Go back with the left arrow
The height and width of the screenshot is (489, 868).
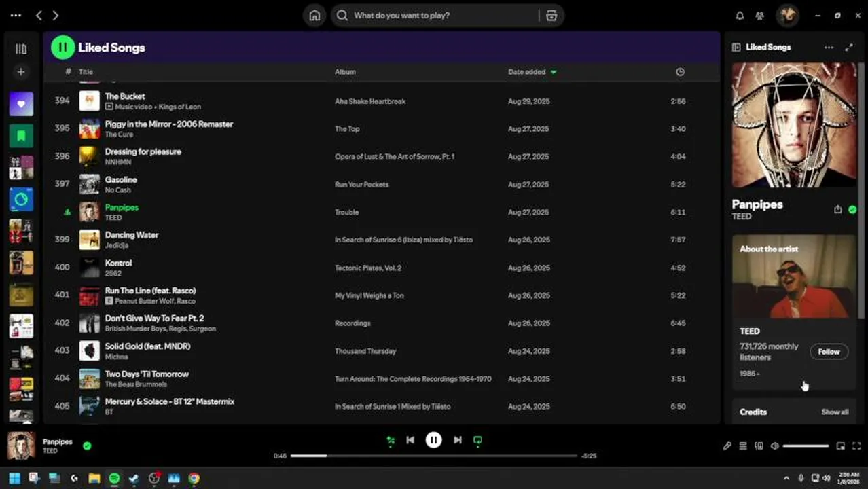39,15
